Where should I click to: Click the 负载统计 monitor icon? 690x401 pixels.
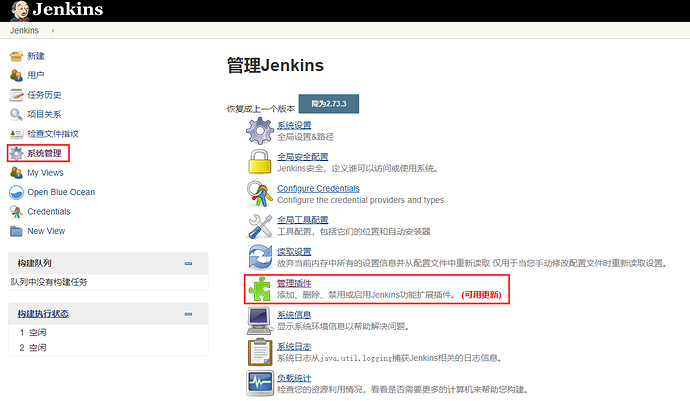(x=260, y=383)
